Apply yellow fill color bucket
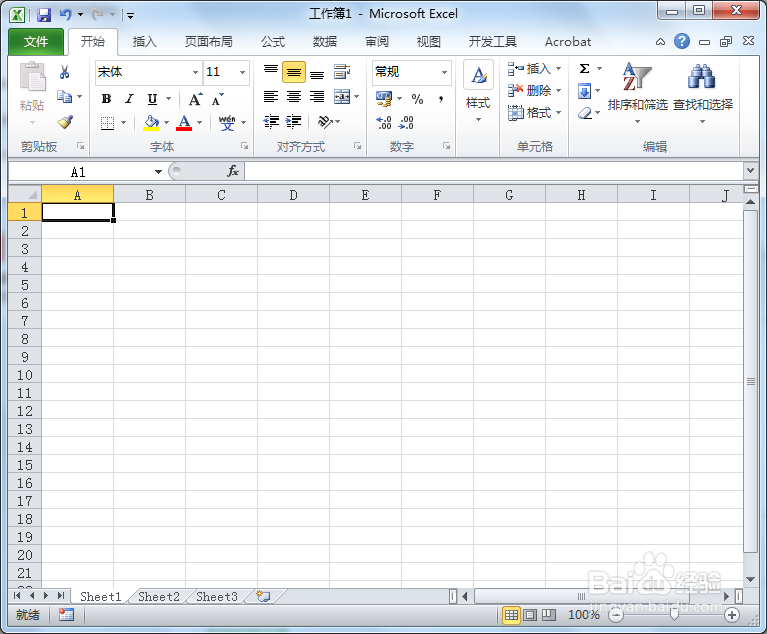 151,122
